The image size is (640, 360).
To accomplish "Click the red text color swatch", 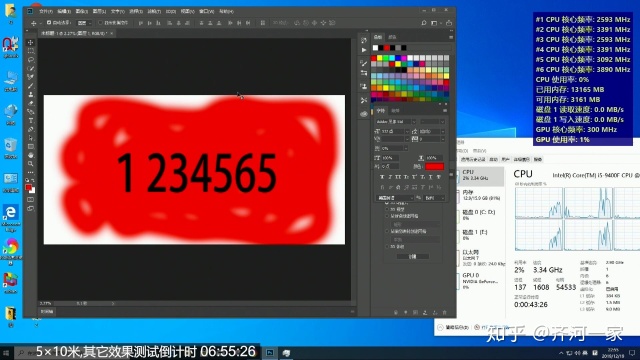I will (x=434, y=167).
